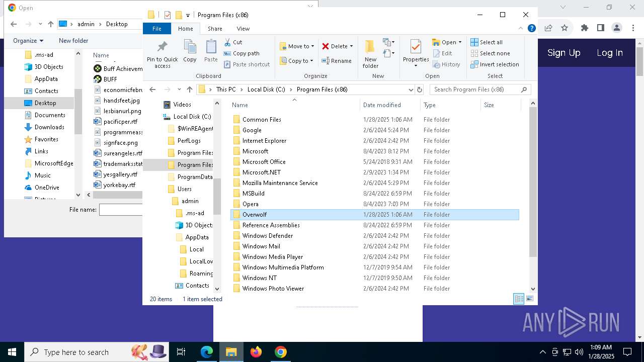644x362 pixels.
Task: Click the Explorer Help question-mark icon
Action: coord(531,29)
